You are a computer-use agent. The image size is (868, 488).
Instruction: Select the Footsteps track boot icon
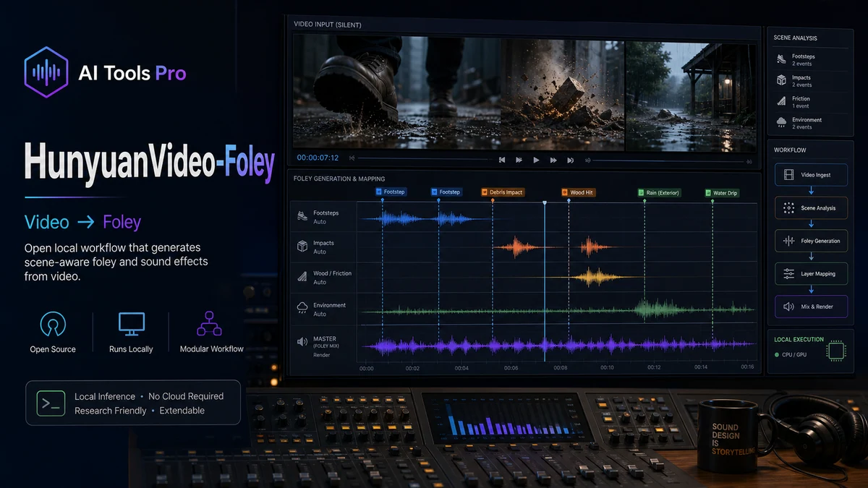click(x=302, y=216)
